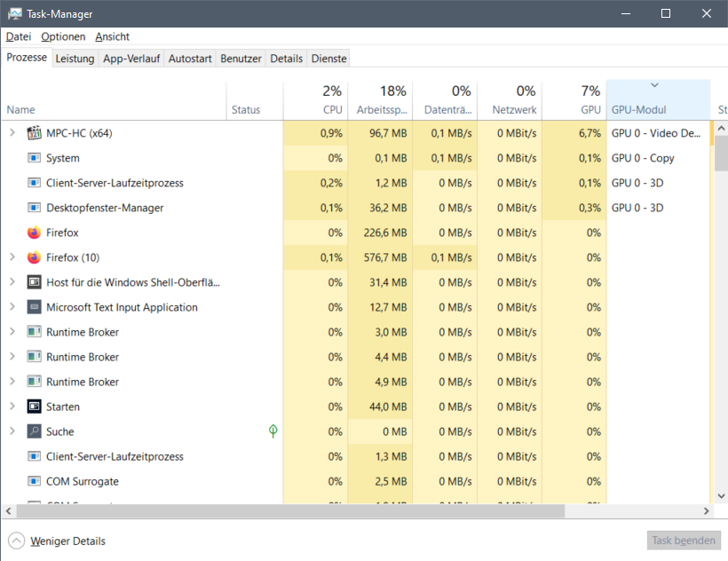Screen dimensions: 728x561
Task: Expand the Runtime Broker with 3,0 MB
Action: tap(12, 332)
